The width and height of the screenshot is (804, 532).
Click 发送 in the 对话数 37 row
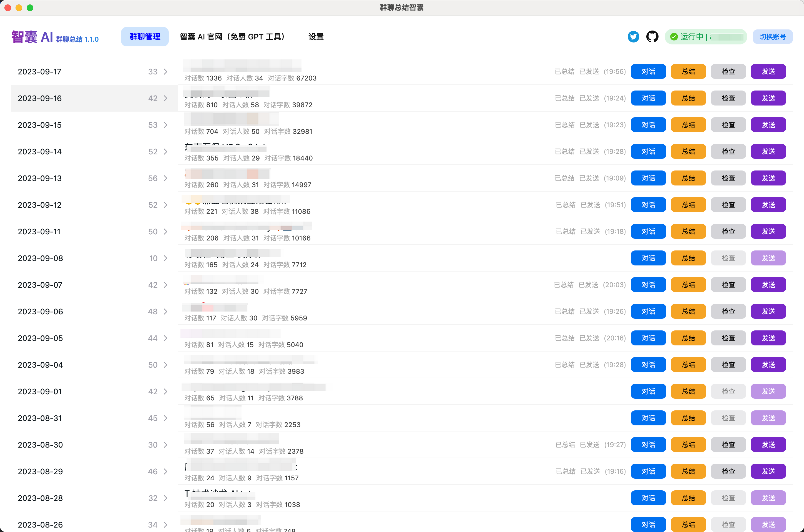(768, 445)
